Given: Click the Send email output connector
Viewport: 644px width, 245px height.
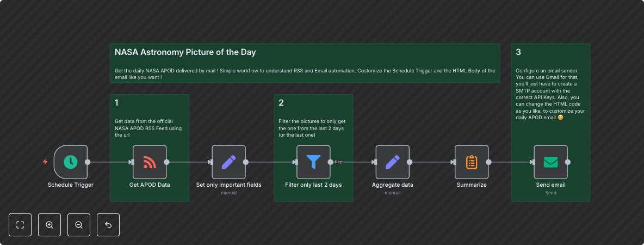Looking at the screenshot, I should [x=568, y=162].
